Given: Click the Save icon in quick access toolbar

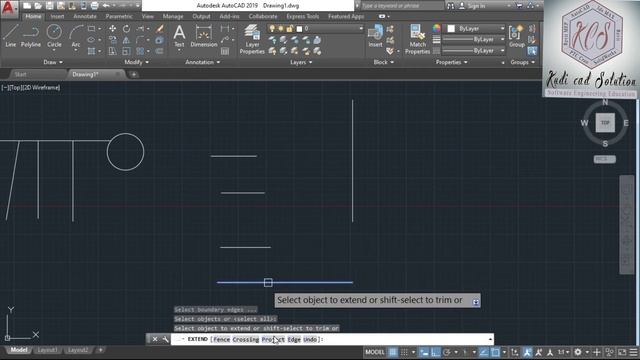Looking at the screenshot, I should coord(49,6).
